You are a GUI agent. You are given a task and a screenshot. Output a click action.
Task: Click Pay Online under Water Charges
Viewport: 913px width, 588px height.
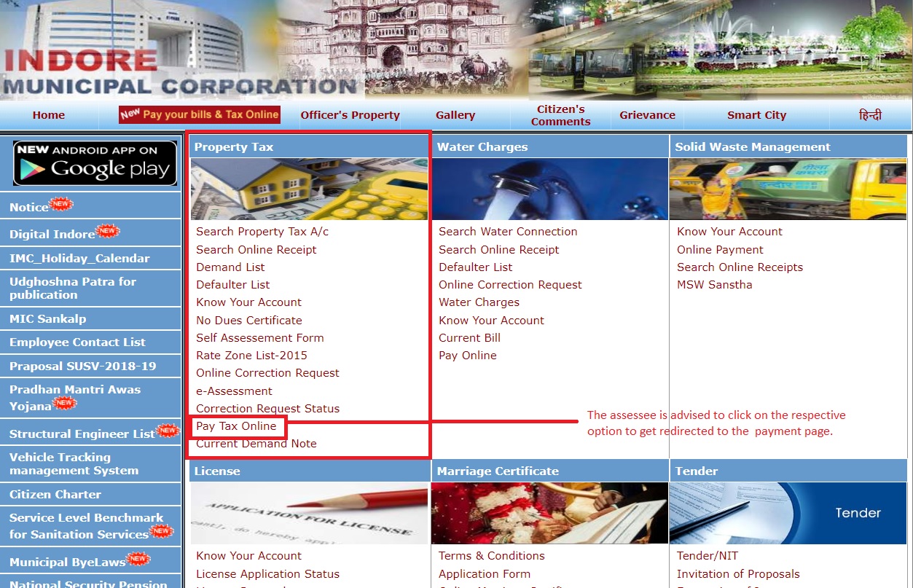(467, 355)
